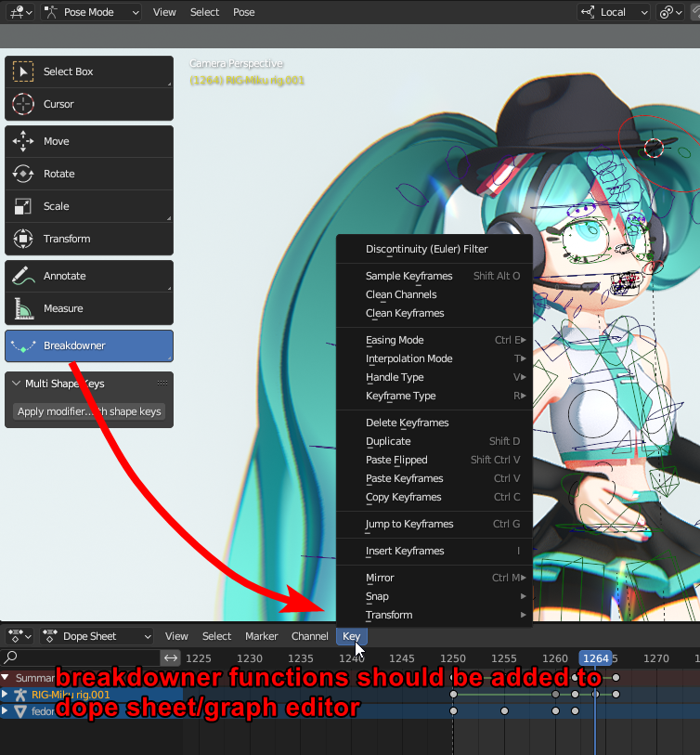The height and width of the screenshot is (755, 700).
Task: Open the Dope Sheet View menu
Action: point(176,636)
